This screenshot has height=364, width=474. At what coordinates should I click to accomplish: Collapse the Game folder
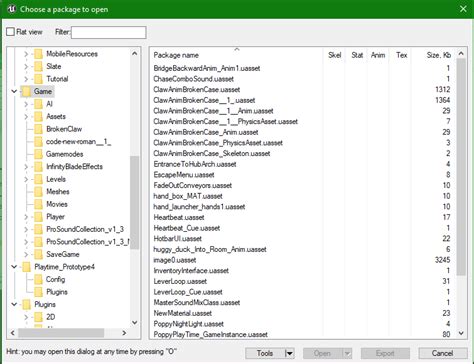point(14,91)
